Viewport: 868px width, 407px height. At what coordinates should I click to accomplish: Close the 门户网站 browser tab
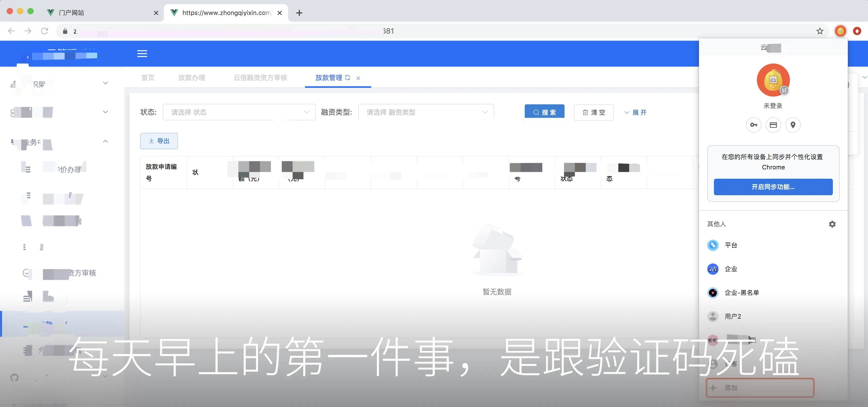156,13
